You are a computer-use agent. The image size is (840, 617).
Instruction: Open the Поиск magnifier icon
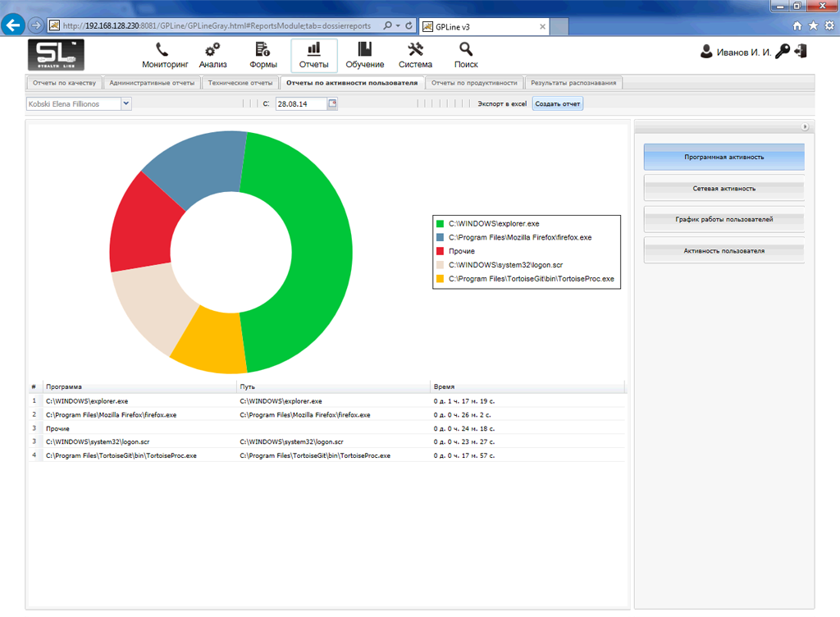[466, 50]
